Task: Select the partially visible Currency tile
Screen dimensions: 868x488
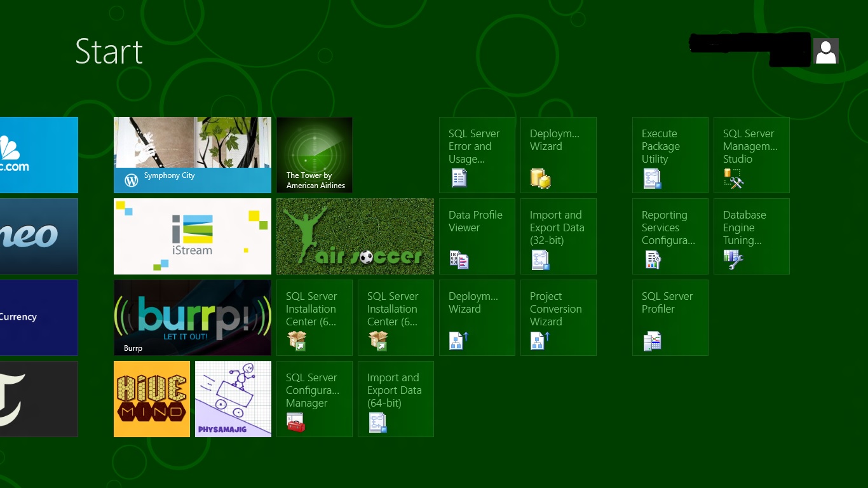Action: (38, 317)
